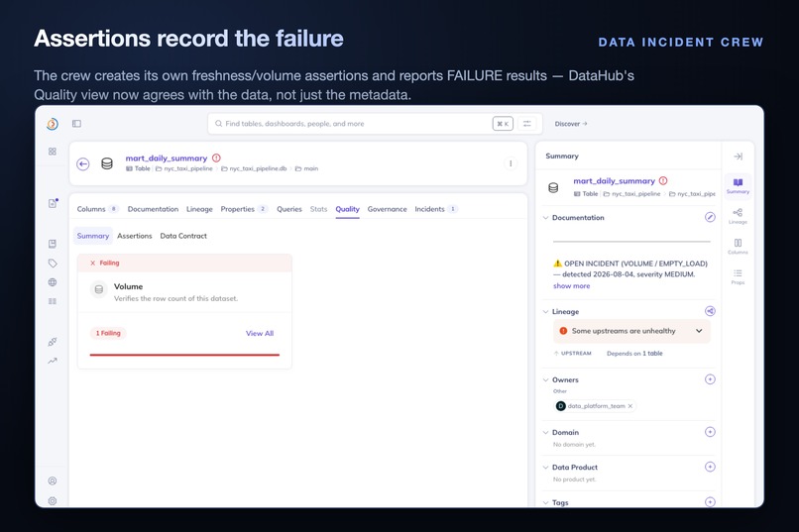799x532 pixels.
Task: Collapse the Documentation section chevron
Action: point(546,218)
